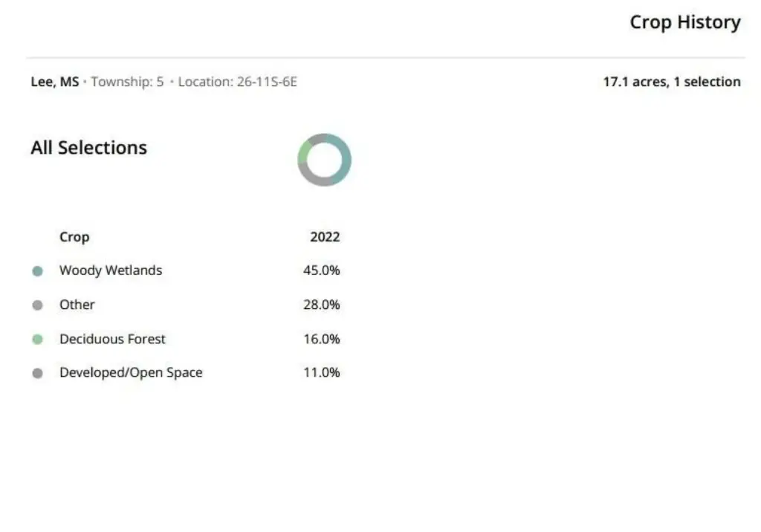Click the 17.1 acres, 1 selection summary

click(x=671, y=82)
